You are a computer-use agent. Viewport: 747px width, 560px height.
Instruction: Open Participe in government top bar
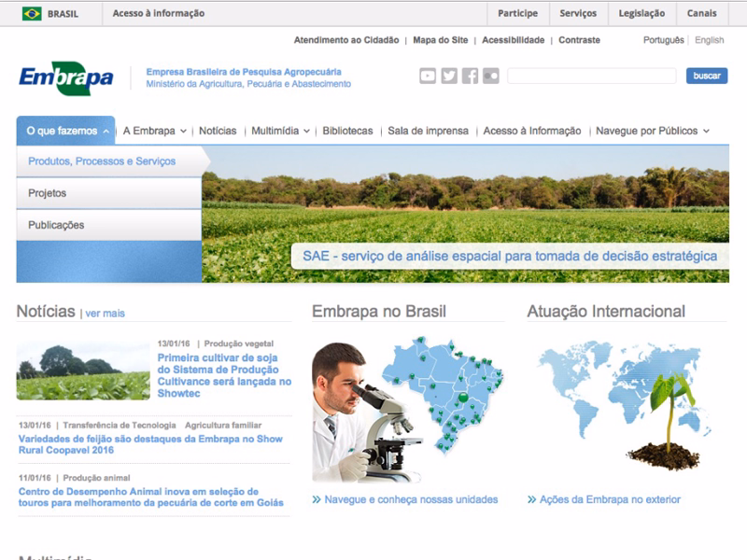click(518, 13)
